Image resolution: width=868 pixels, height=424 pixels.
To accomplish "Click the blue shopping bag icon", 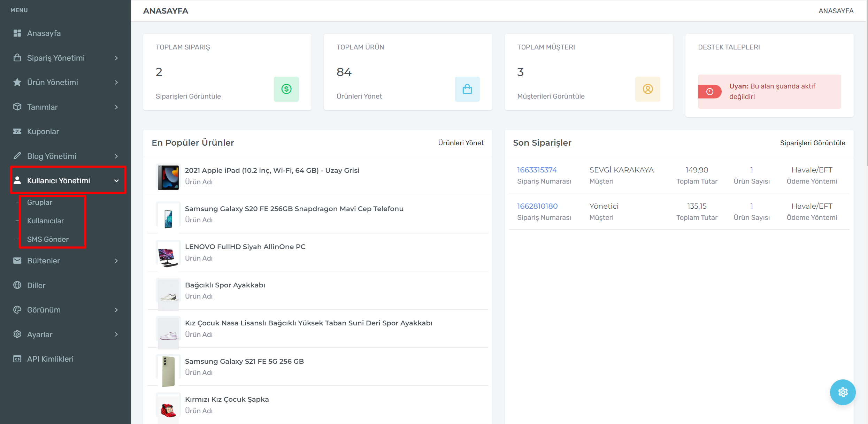I will [x=467, y=89].
